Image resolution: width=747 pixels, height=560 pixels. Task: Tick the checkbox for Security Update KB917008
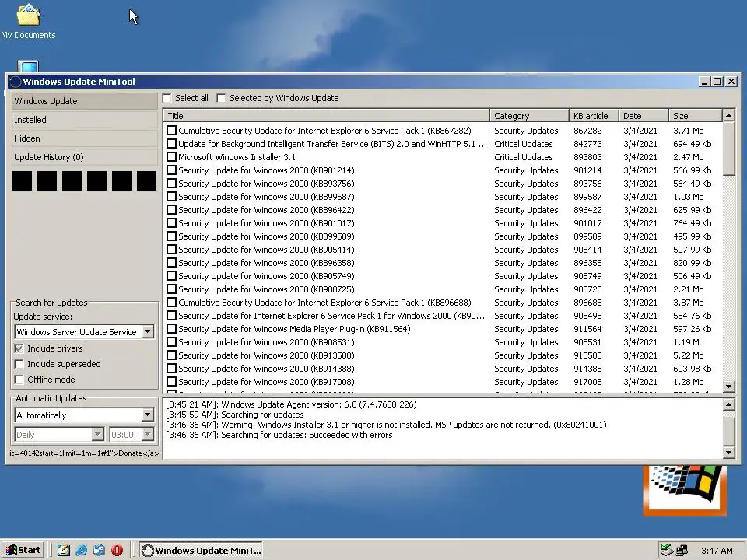tap(171, 381)
